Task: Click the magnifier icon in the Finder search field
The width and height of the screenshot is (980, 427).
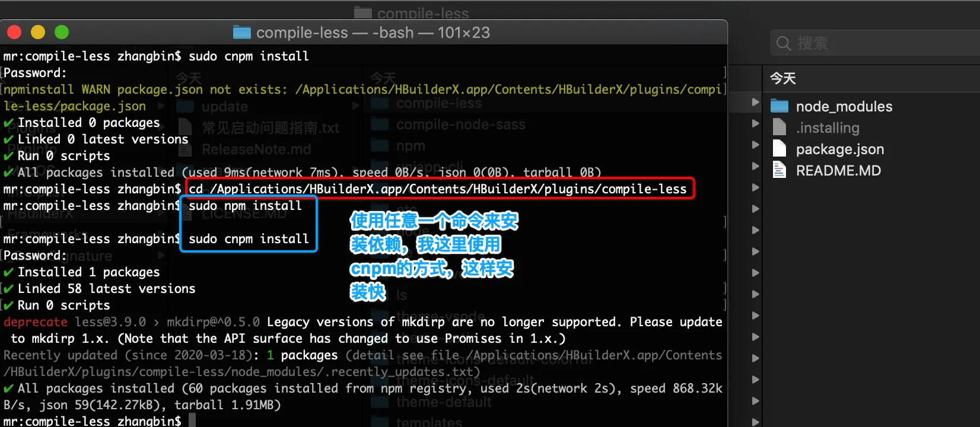Action: click(x=784, y=43)
